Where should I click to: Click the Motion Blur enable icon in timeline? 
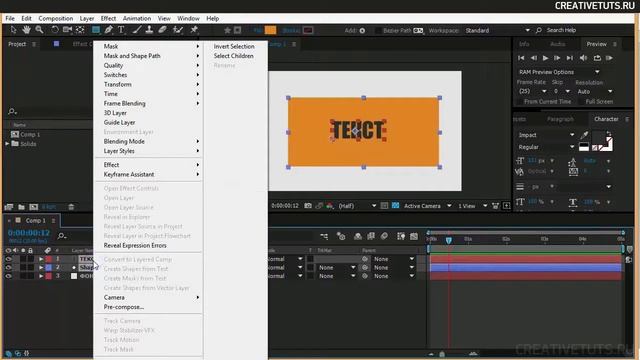pyautogui.click(x=384, y=236)
